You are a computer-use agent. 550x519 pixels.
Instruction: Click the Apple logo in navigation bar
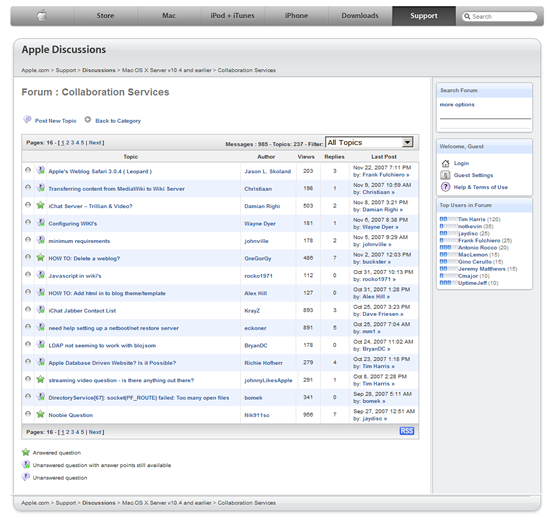pyautogui.click(x=42, y=16)
